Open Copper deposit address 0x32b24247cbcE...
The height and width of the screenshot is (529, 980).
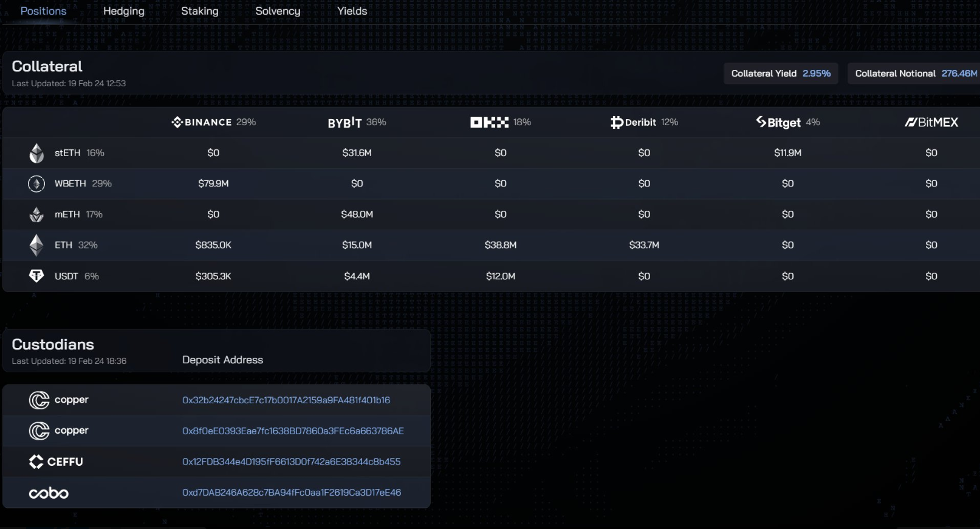click(x=286, y=400)
